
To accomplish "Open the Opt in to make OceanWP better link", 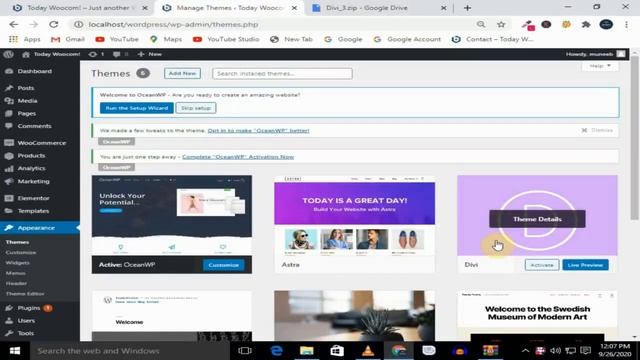I will click(258, 131).
